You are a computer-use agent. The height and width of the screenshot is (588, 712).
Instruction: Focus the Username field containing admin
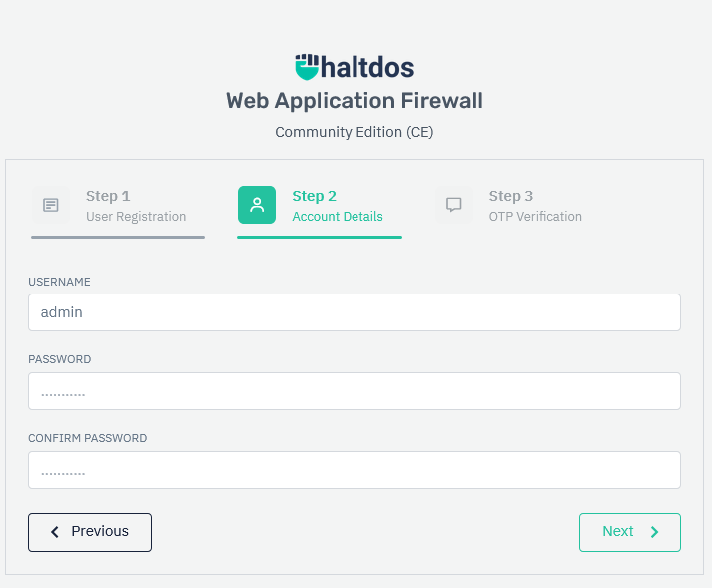click(355, 312)
